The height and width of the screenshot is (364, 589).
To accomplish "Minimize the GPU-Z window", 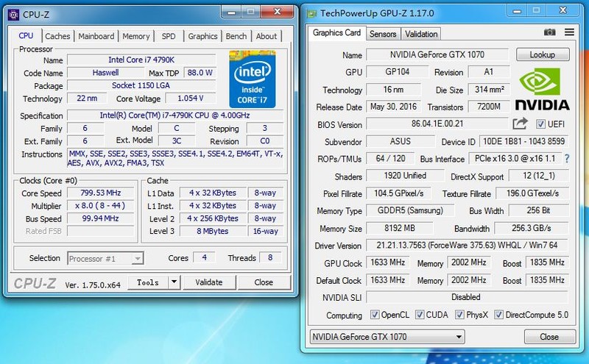I will click(x=517, y=11).
